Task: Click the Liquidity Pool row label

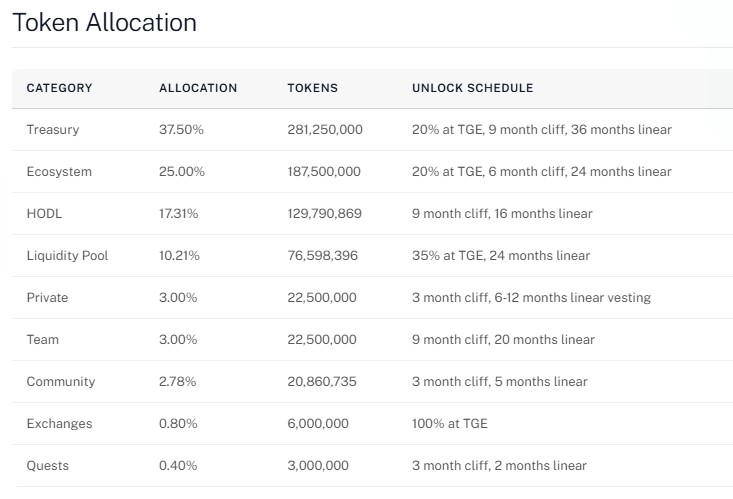Action: [67, 256]
